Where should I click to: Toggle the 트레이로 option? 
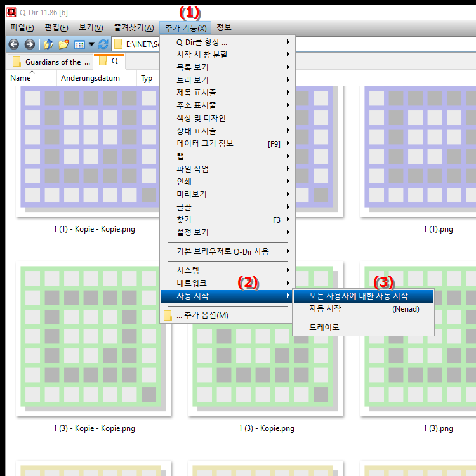363,327
